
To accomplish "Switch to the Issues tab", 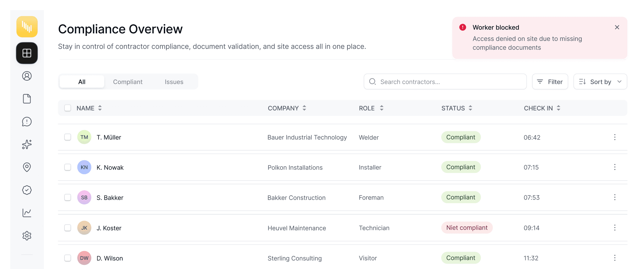I will [x=174, y=82].
